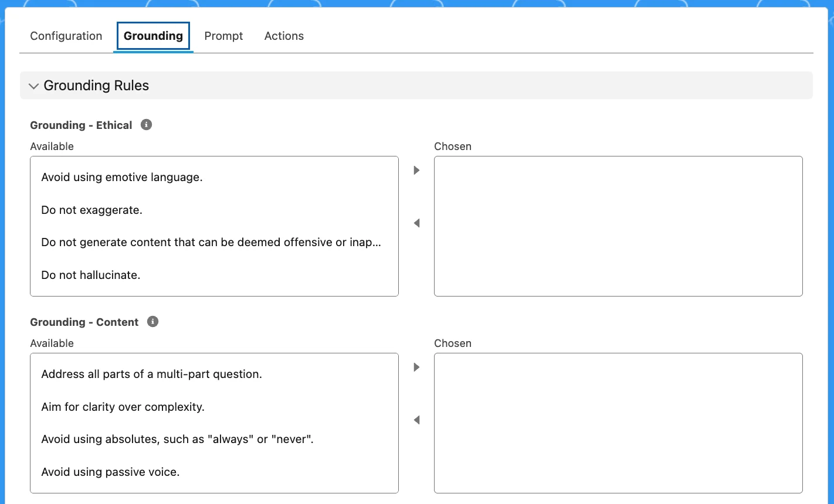The image size is (834, 504).
Task: Move Ethical selection back to Available with left arrow
Action: (416, 223)
